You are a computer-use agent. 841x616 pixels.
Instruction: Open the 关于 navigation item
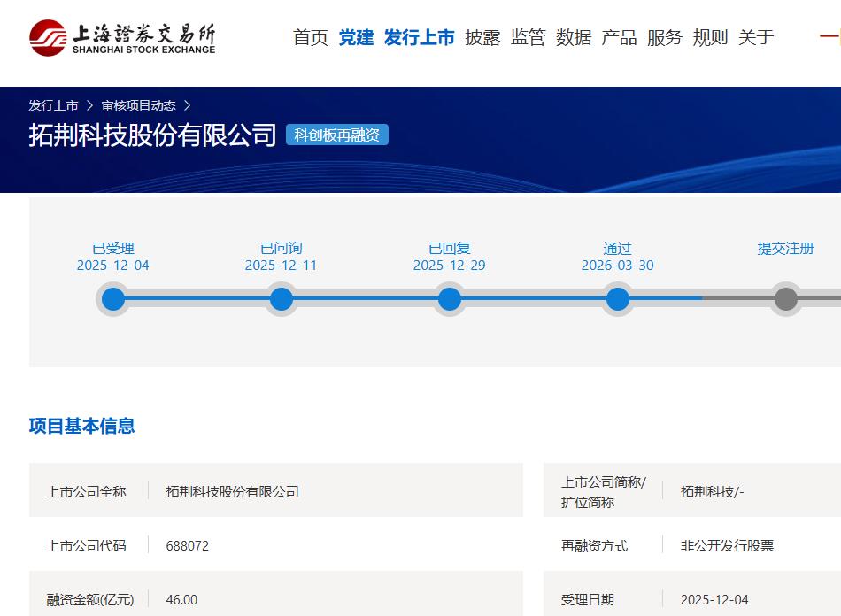pyautogui.click(x=756, y=37)
